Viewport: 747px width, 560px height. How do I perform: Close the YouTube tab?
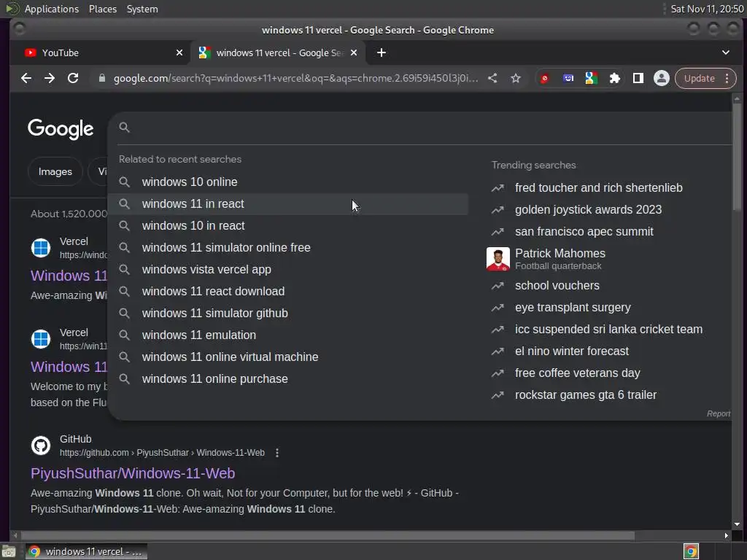(x=179, y=52)
